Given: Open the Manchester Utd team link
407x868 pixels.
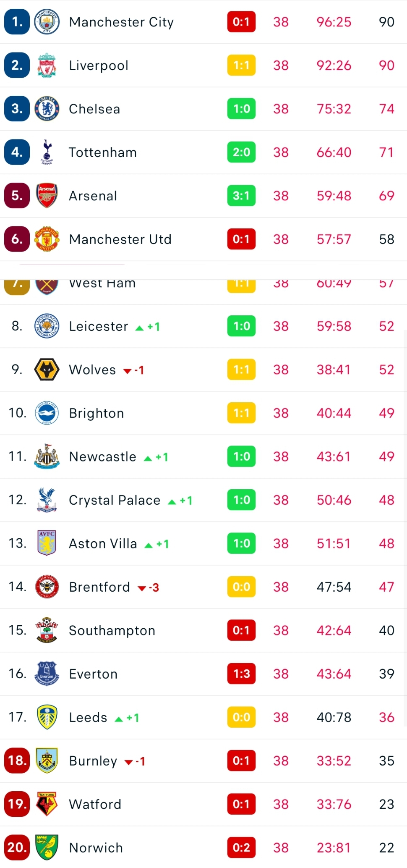Looking at the screenshot, I should click(x=120, y=239).
